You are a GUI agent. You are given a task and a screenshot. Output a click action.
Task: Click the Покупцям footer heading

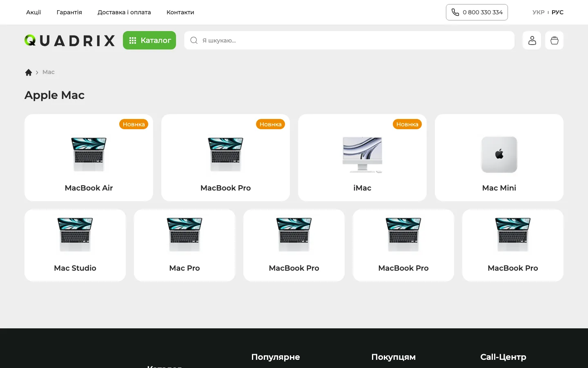(x=394, y=357)
